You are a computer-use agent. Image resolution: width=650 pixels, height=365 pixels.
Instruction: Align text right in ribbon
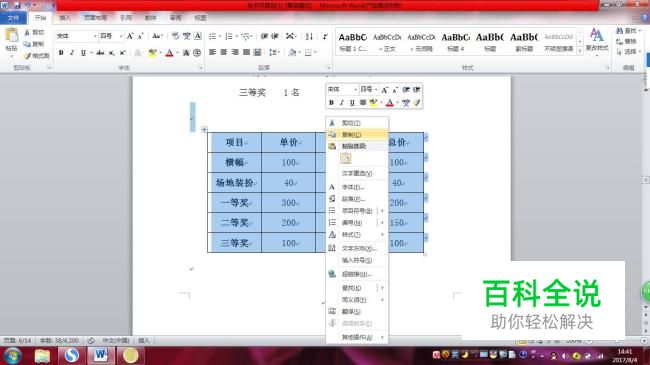tap(235, 53)
